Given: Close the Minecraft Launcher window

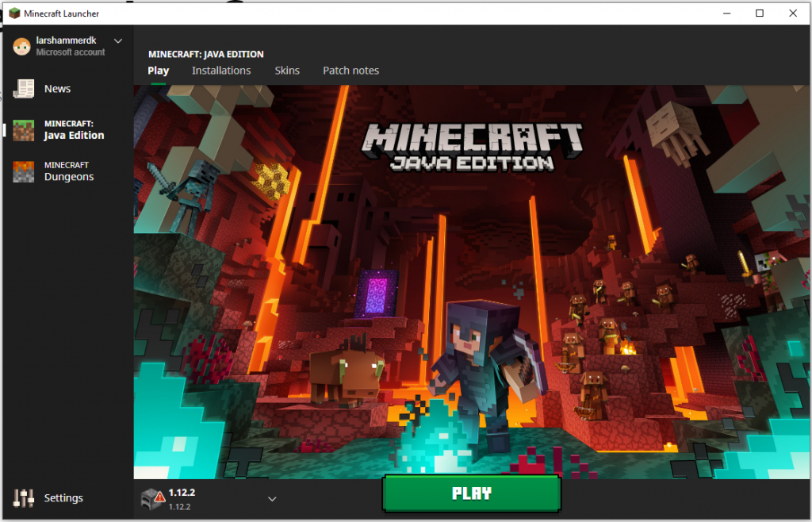Looking at the screenshot, I should [x=793, y=13].
